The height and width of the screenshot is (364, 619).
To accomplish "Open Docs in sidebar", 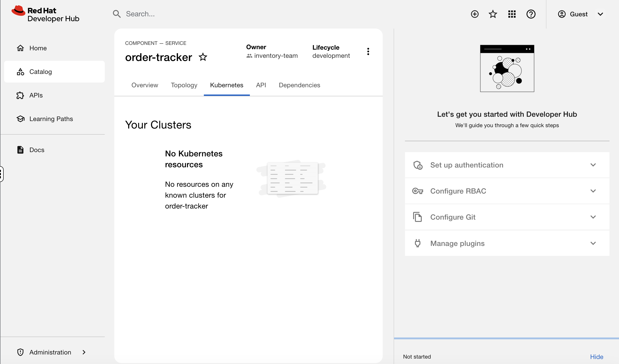I will [54, 150].
